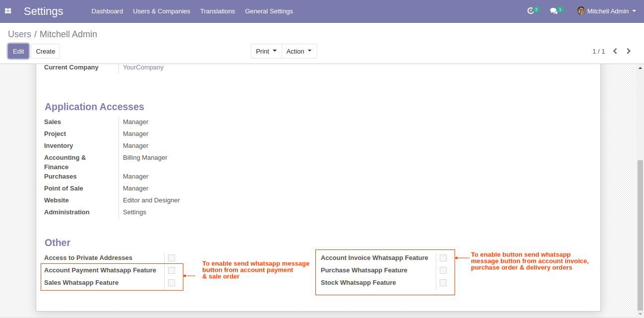
Task: Open the conversations chat bubble icon
Action: [x=554, y=11]
